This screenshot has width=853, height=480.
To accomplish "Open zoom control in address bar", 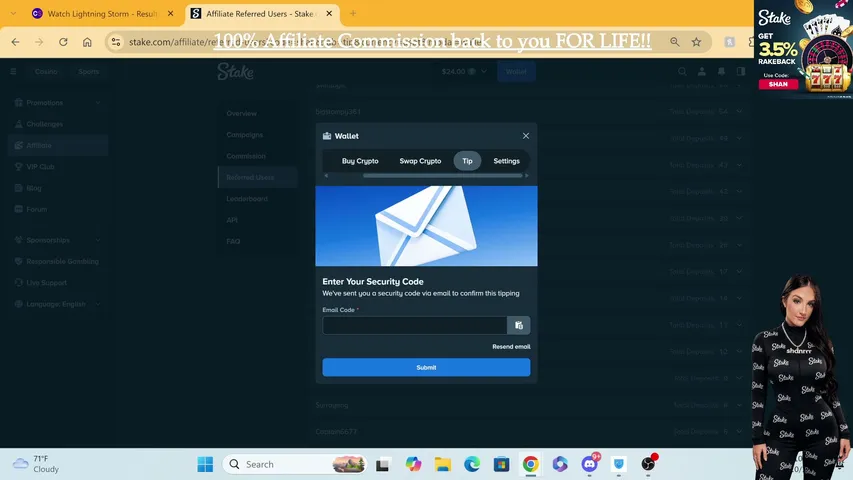I will tap(675, 42).
